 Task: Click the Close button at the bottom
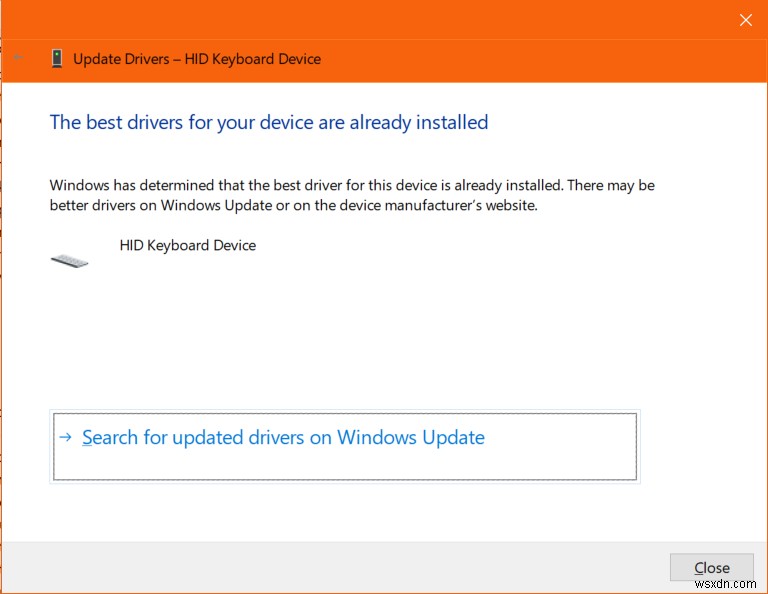(711, 568)
